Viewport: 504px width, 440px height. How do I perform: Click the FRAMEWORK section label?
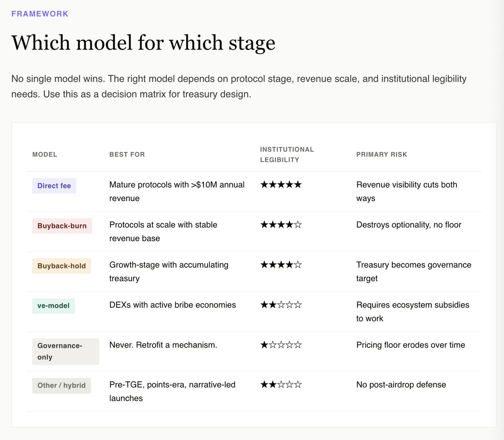pyautogui.click(x=40, y=14)
